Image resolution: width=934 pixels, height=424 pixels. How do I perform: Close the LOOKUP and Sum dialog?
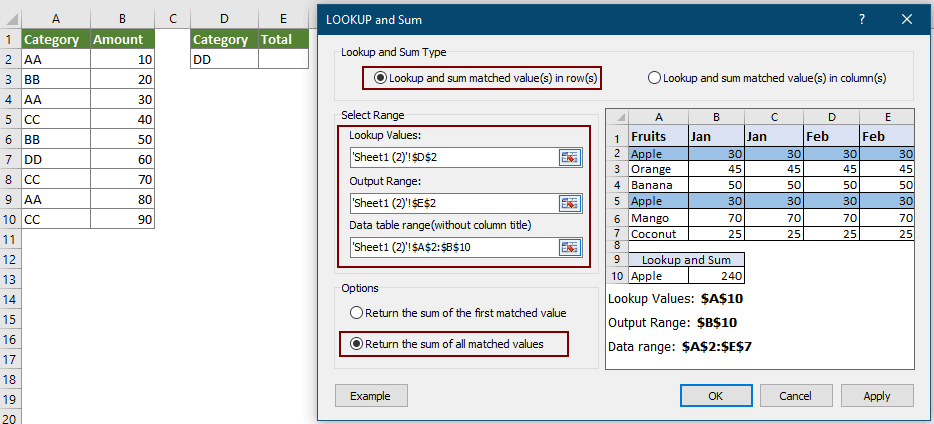click(907, 19)
